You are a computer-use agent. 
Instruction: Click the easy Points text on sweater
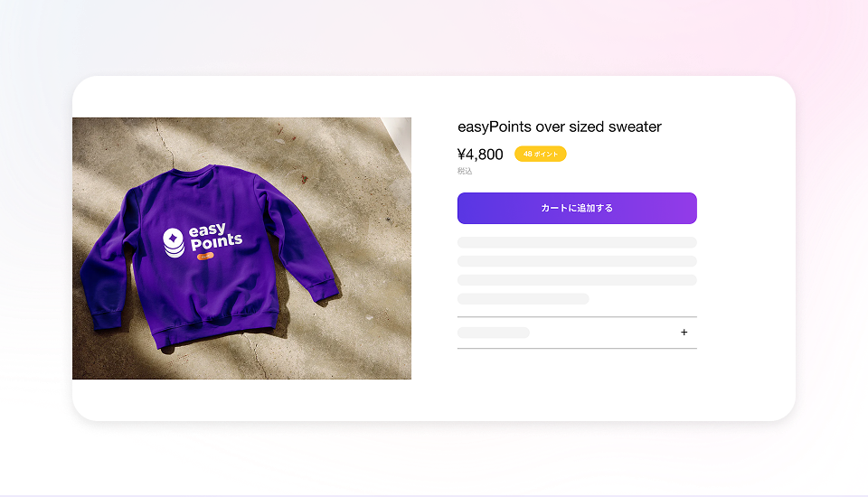pyautogui.click(x=215, y=237)
